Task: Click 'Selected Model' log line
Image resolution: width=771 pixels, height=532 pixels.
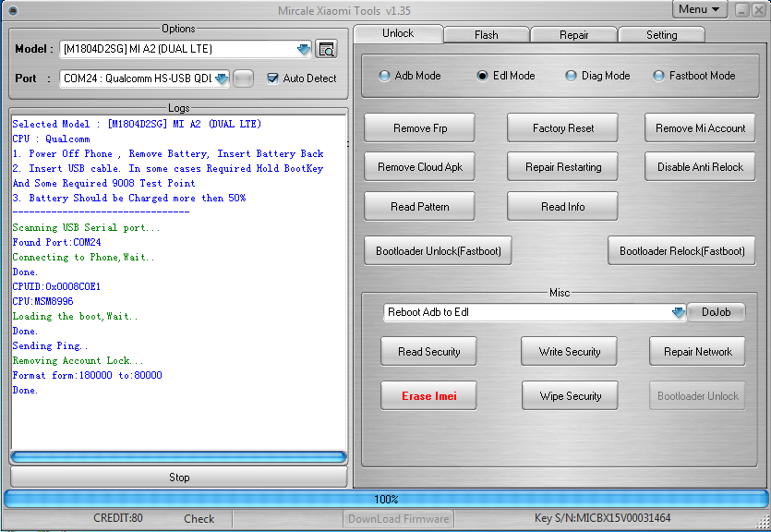Action: [x=137, y=124]
